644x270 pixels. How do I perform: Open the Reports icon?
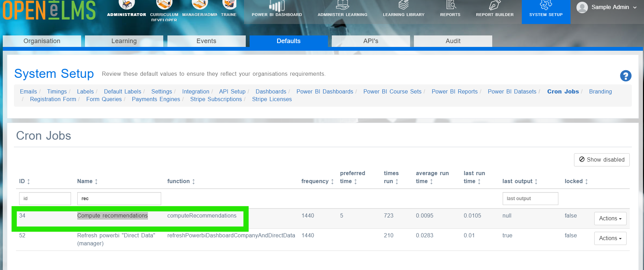(450, 5)
